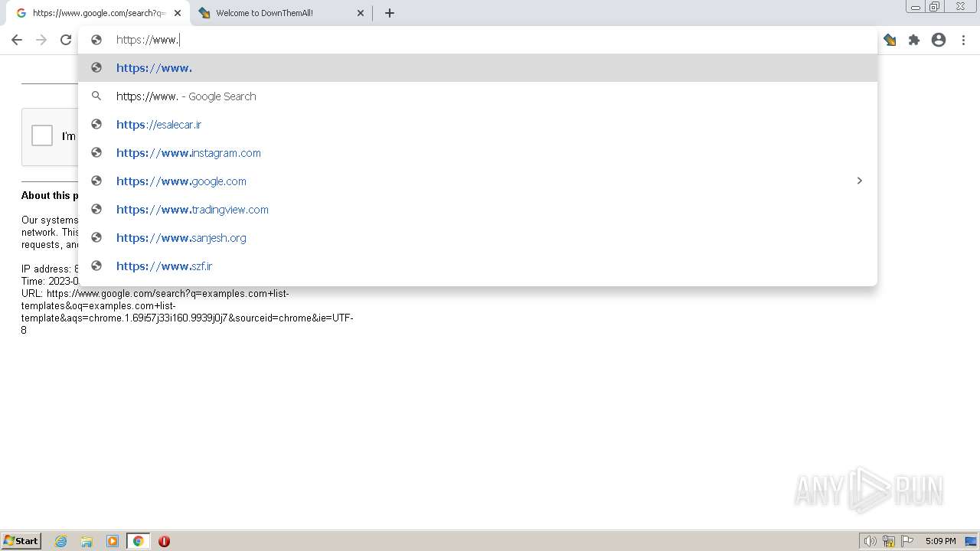The image size is (980, 551).
Task: Close the Welcome to DownThemAll tab
Action: point(361,13)
